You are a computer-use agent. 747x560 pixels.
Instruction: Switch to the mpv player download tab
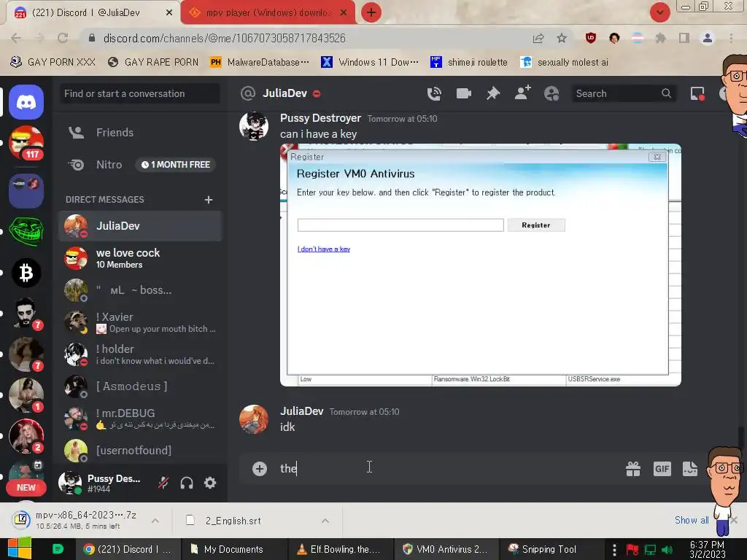[268, 12]
